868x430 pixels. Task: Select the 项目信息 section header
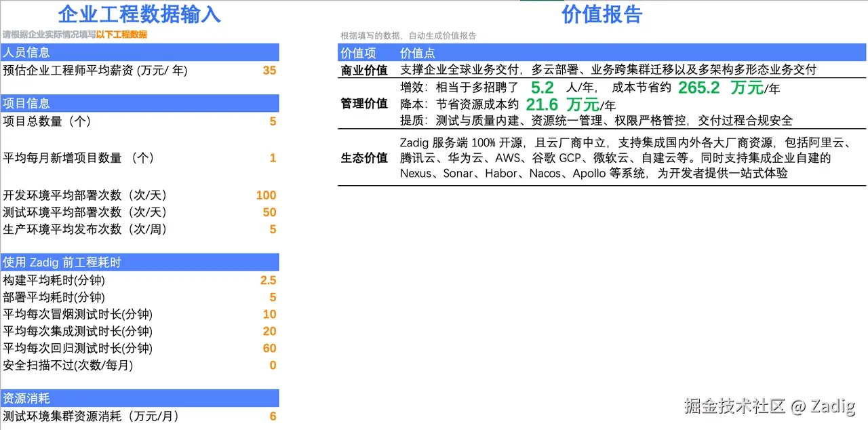140,103
